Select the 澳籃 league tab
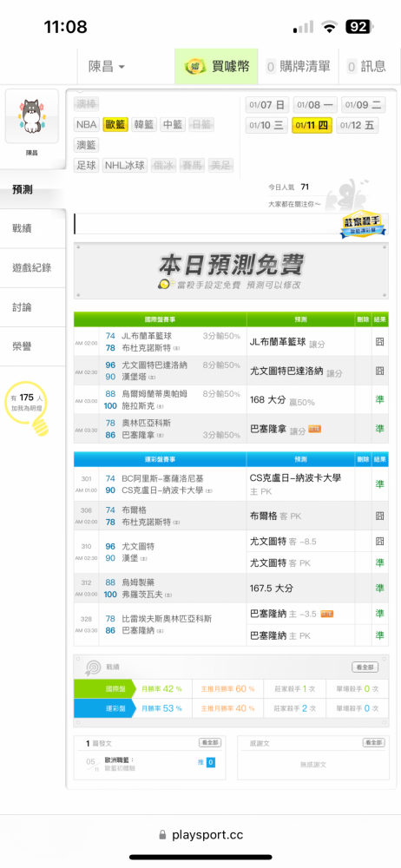The image size is (401, 868). (x=87, y=145)
